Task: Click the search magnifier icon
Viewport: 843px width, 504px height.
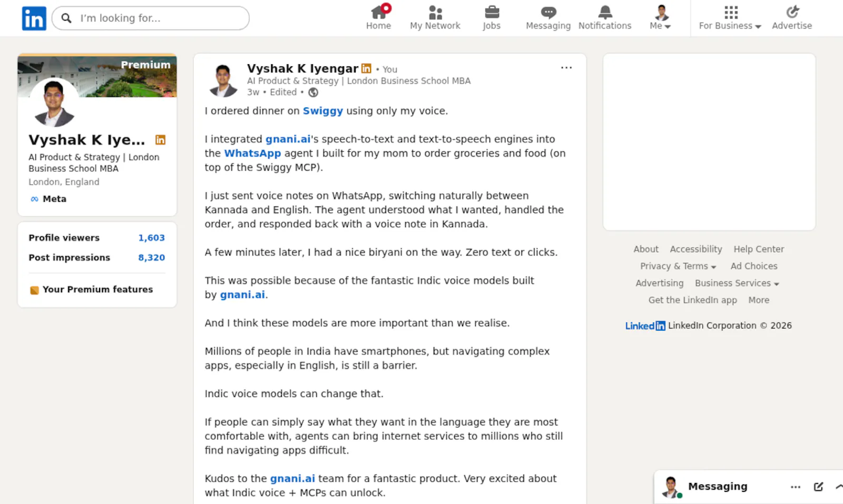Action: click(66, 18)
